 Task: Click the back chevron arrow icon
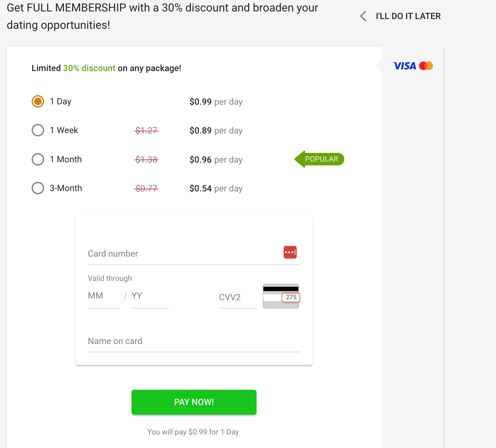coord(363,16)
